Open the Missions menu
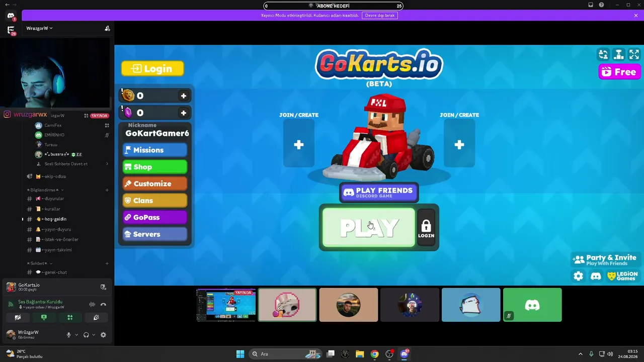This screenshot has height=362, width=644. click(x=155, y=150)
